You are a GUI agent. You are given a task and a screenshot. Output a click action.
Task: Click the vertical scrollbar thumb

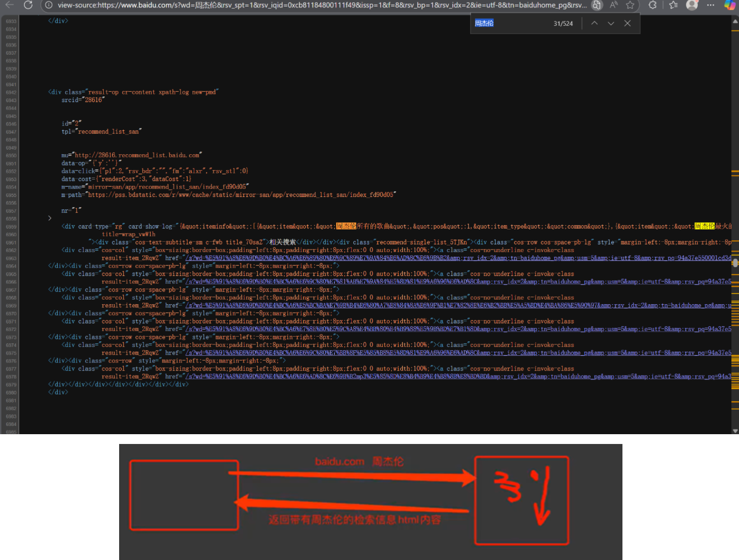click(735, 262)
